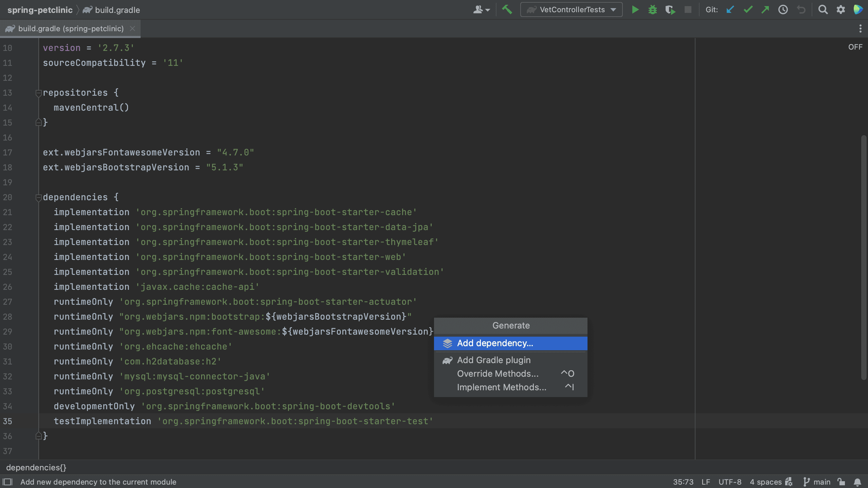
Task: Open the editor tabs more options menu
Action: [860, 29]
